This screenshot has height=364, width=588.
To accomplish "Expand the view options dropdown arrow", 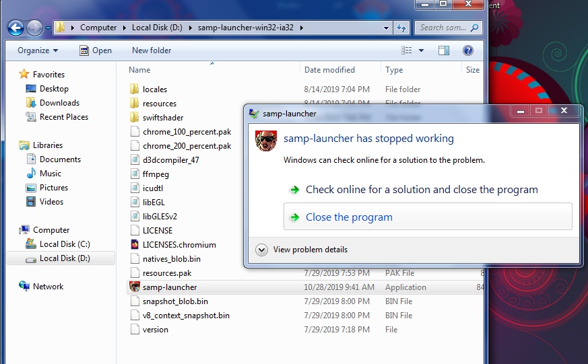I will pyautogui.click(x=421, y=50).
